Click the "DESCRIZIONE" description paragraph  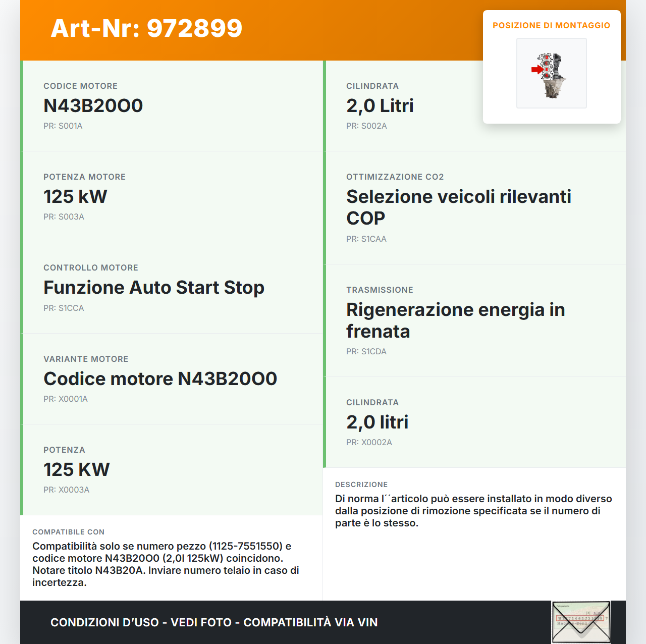[473, 511]
